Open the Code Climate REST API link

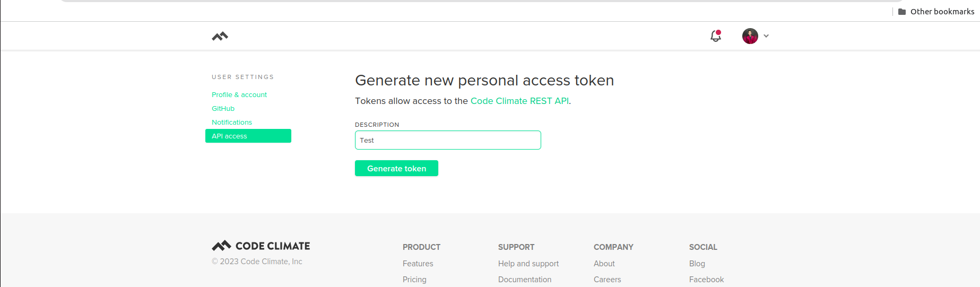coord(519,101)
